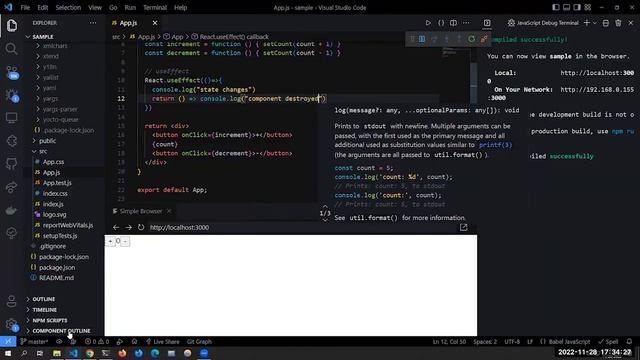Open Remote Explorer in activity bar
Image resolution: width=640 pixels, height=360 pixels.
tap(11, 118)
